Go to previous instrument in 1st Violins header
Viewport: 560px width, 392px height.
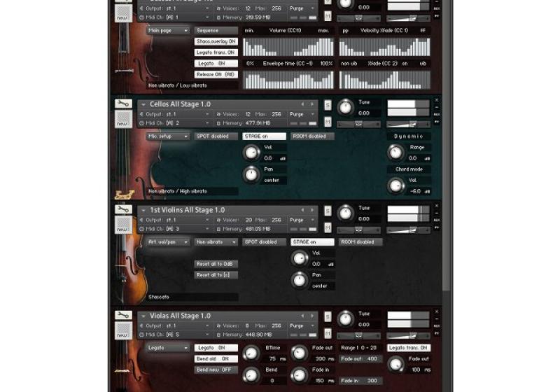(302, 210)
